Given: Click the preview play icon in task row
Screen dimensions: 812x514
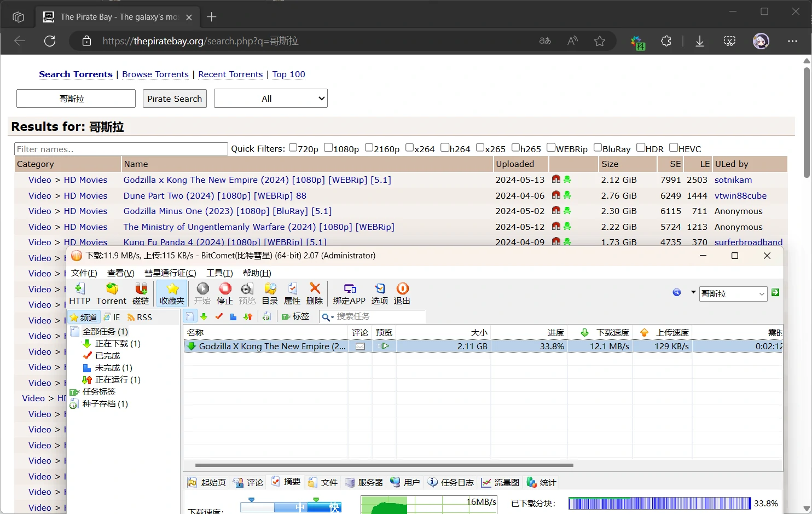Looking at the screenshot, I should (x=385, y=346).
